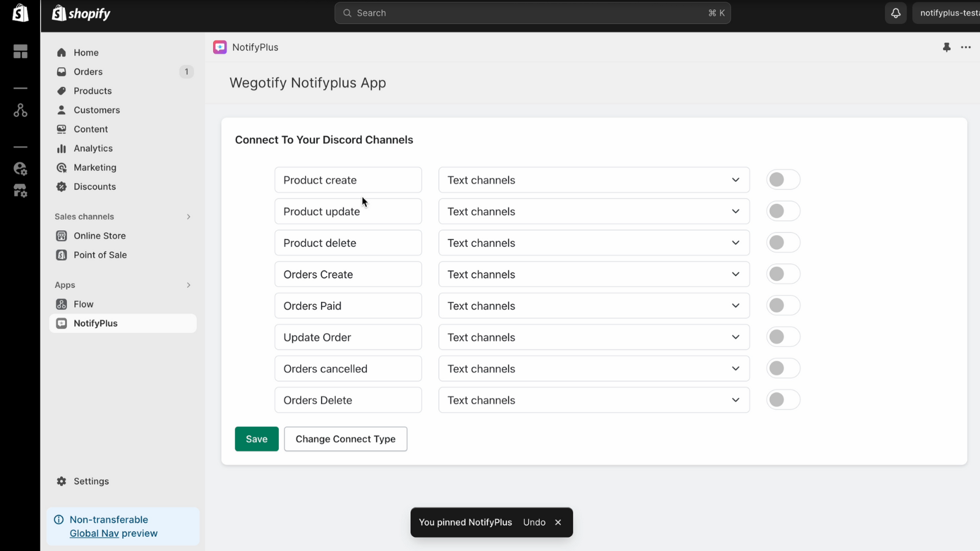Dismiss the pinned toast with the X
Screen dimensions: 980x551
click(558, 522)
